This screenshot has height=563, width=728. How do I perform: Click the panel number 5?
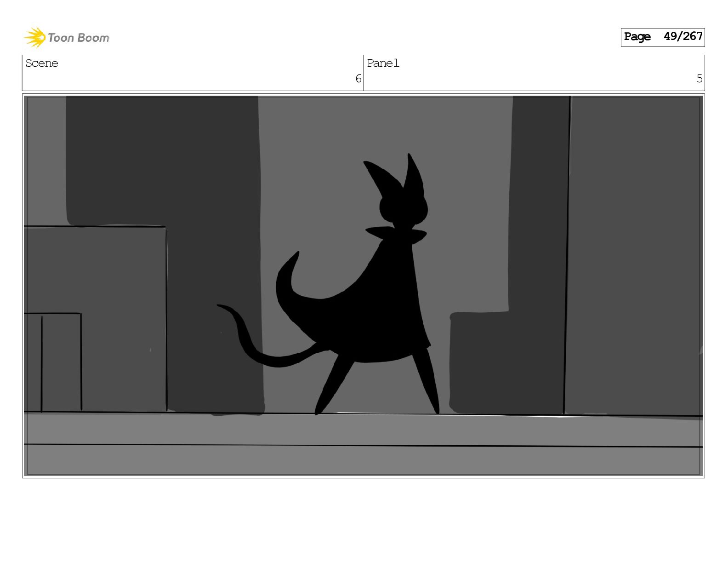(x=699, y=79)
